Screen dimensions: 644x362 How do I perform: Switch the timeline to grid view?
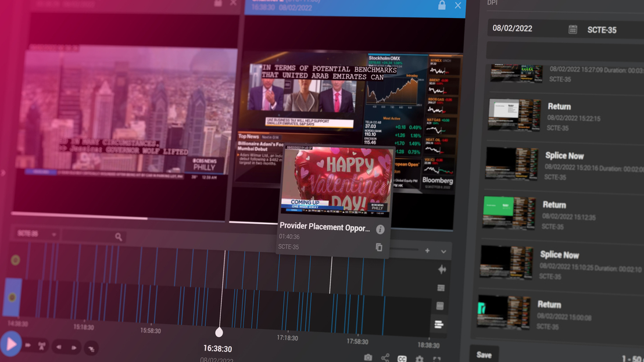coord(440,304)
